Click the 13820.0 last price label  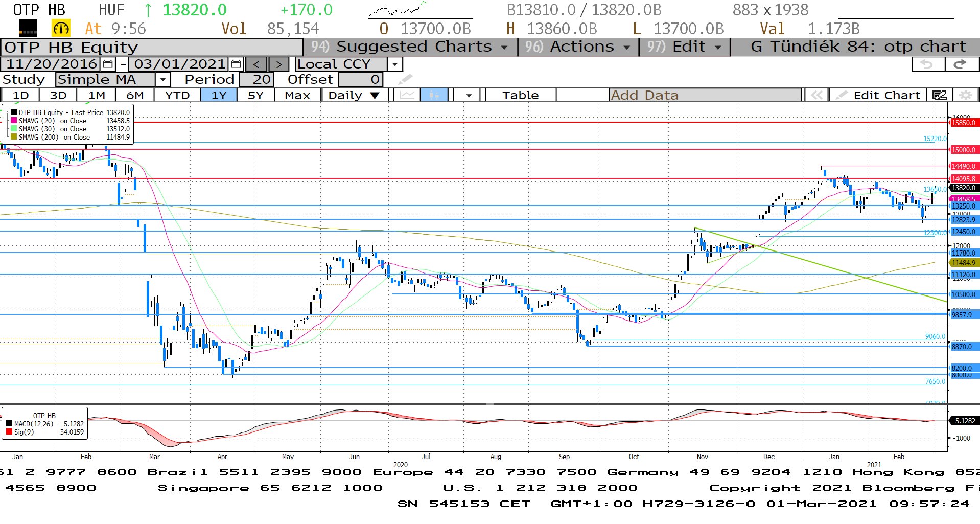[963, 188]
